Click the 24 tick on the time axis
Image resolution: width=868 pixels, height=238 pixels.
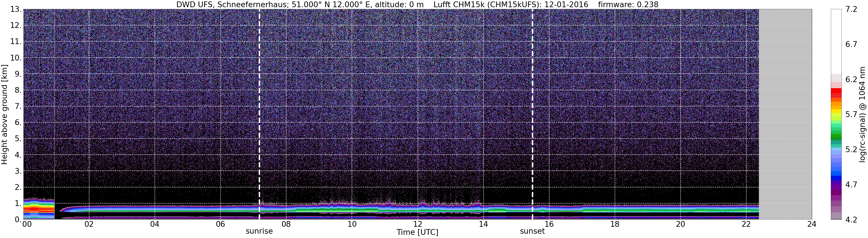pos(812,224)
